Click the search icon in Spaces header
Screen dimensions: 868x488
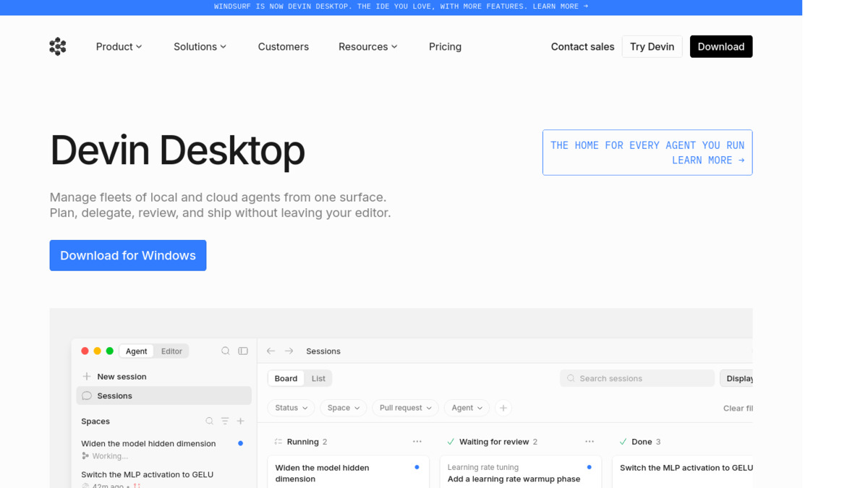coord(210,421)
